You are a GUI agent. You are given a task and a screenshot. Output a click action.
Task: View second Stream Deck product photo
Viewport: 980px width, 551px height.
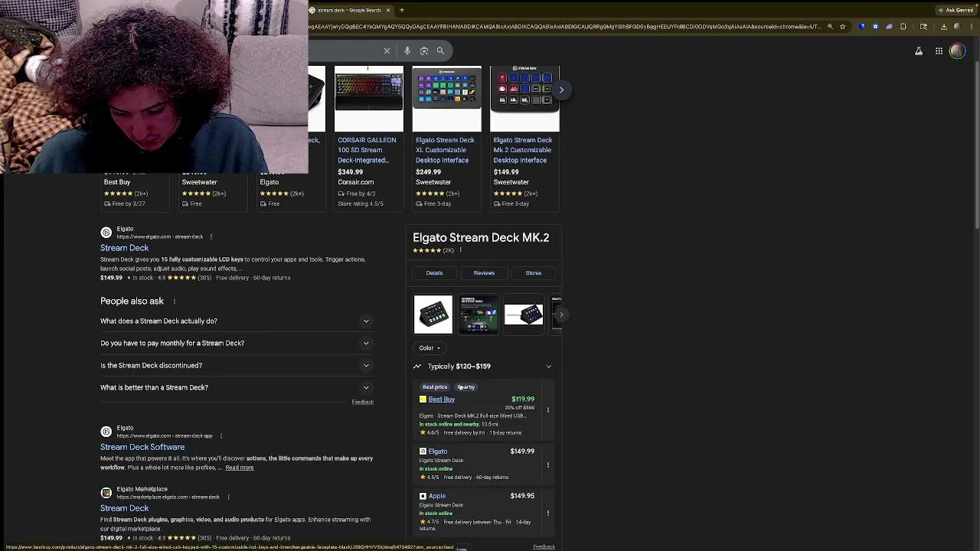click(479, 315)
